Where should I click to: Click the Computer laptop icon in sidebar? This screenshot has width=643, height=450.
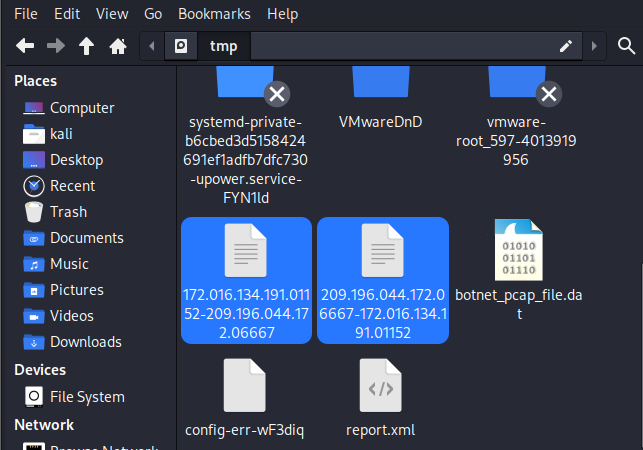pos(34,108)
